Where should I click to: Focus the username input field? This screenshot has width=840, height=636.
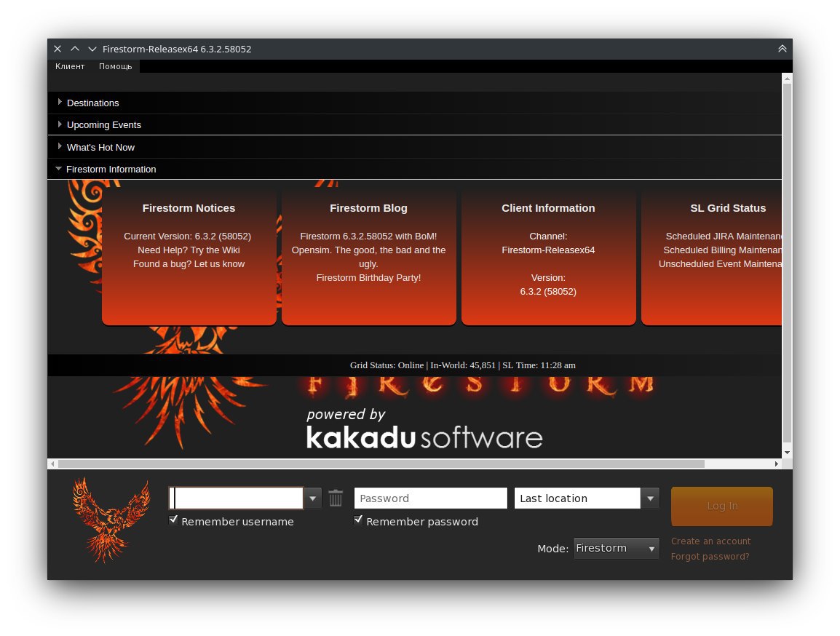(x=237, y=498)
